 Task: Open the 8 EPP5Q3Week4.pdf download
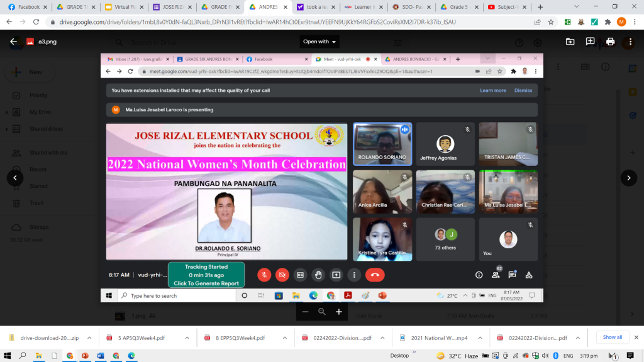[240, 337]
